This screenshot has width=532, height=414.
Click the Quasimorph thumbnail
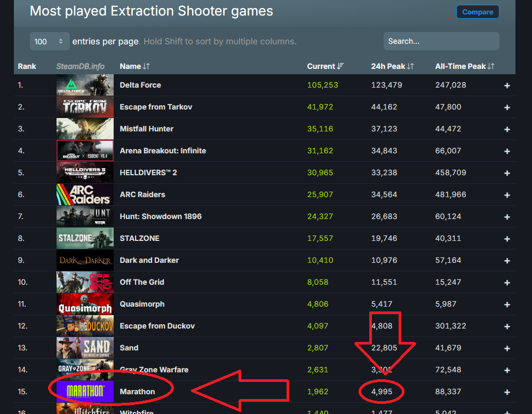tap(85, 304)
